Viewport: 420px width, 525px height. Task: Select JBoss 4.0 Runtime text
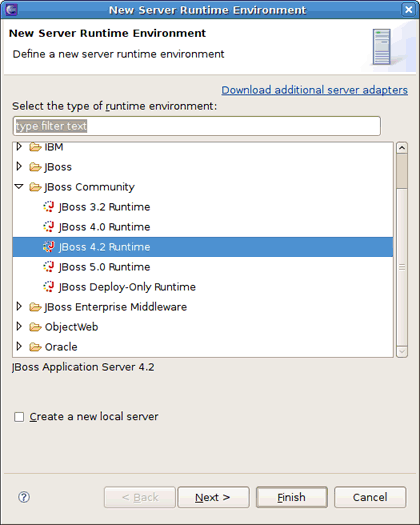point(104,227)
